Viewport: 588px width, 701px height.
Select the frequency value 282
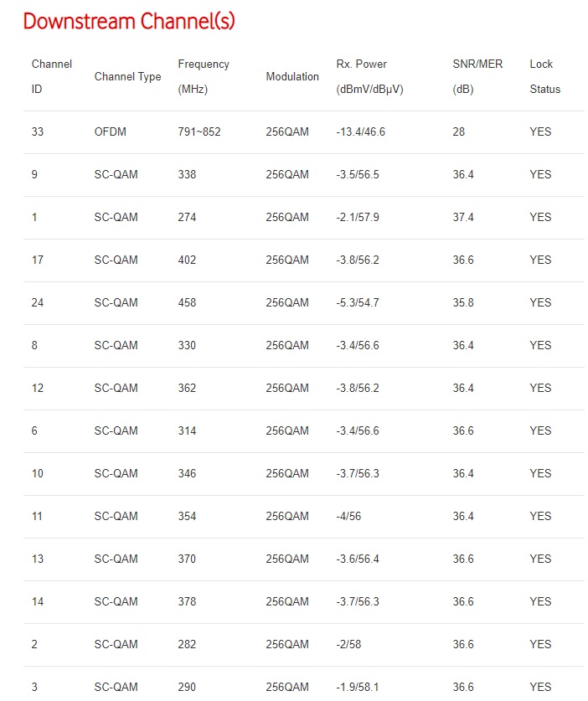click(x=187, y=645)
